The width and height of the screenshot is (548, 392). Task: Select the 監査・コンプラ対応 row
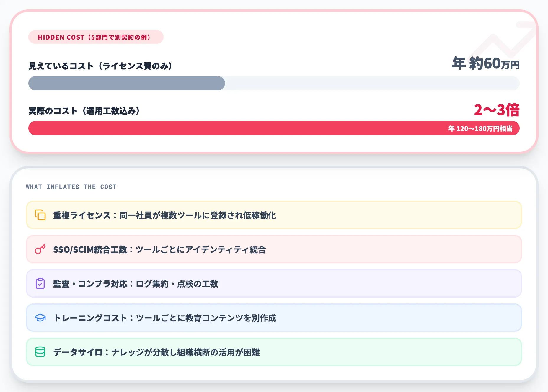click(x=274, y=283)
